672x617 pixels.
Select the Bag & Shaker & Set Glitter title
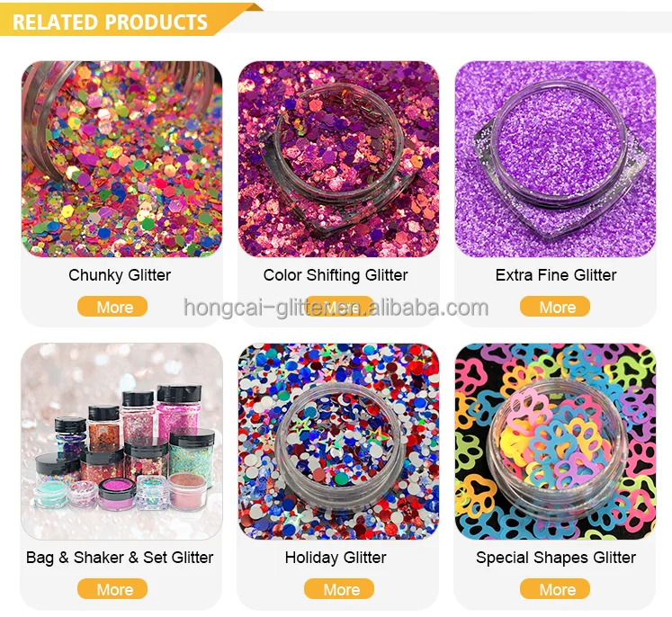pyautogui.click(x=120, y=558)
